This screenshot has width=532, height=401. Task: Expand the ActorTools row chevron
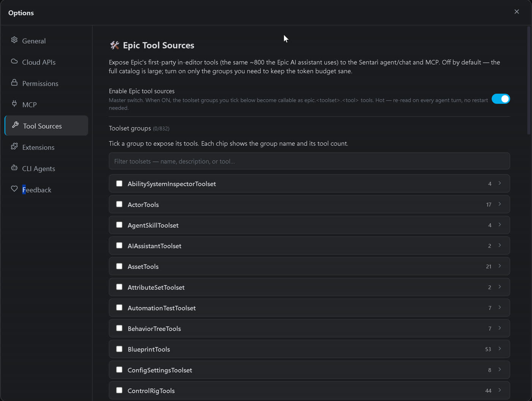point(500,204)
